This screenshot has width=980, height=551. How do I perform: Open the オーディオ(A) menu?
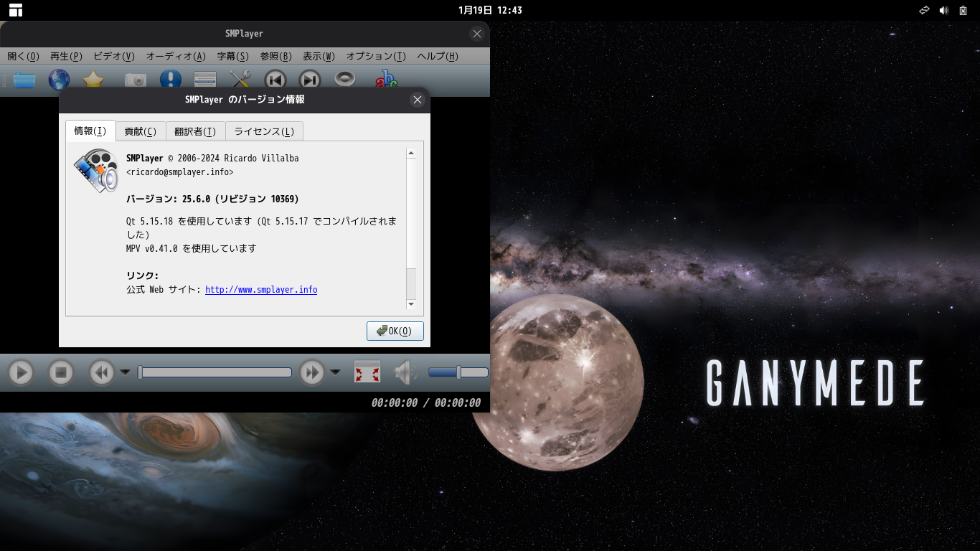176,56
